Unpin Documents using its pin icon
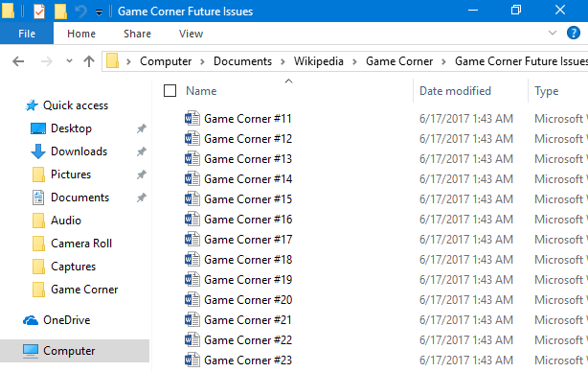 point(142,198)
